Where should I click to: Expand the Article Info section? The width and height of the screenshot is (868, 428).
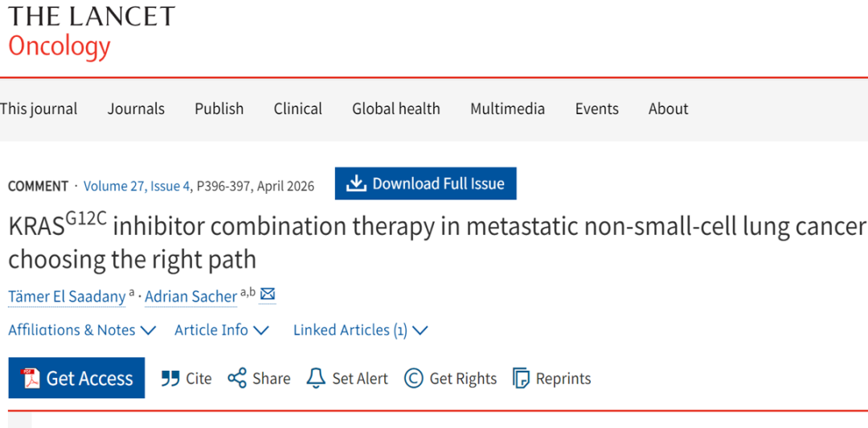pyautogui.click(x=222, y=330)
